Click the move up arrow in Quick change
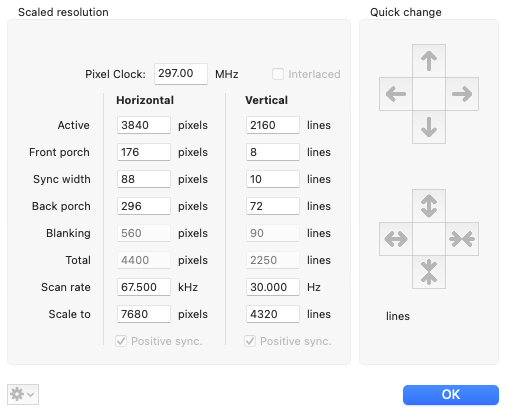The height and width of the screenshot is (413, 511). [x=429, y=61]
